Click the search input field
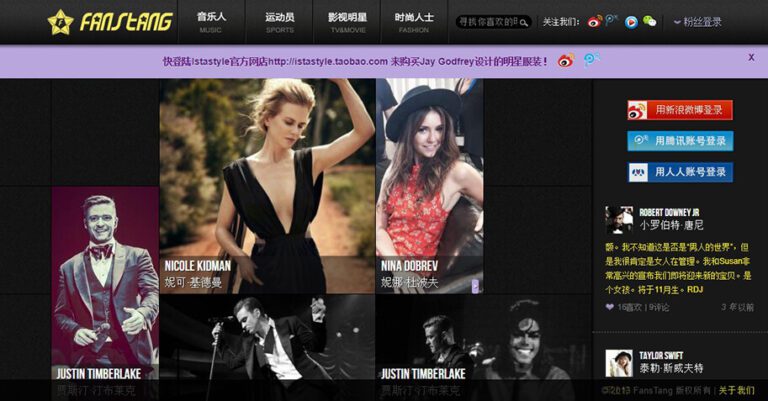This screenshot has width=768, height=401. [x=487, y=21]
